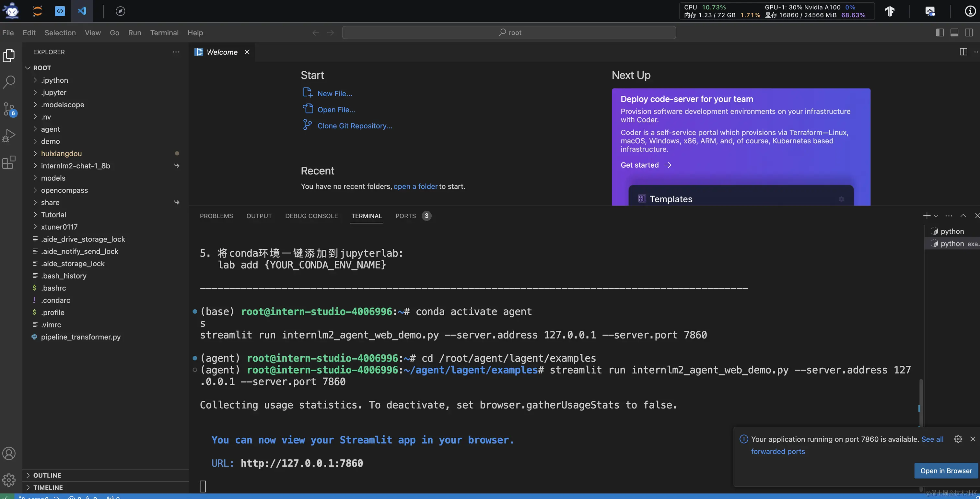Click Get started in Coder card

pyautogui.click(x=646, y=165)
